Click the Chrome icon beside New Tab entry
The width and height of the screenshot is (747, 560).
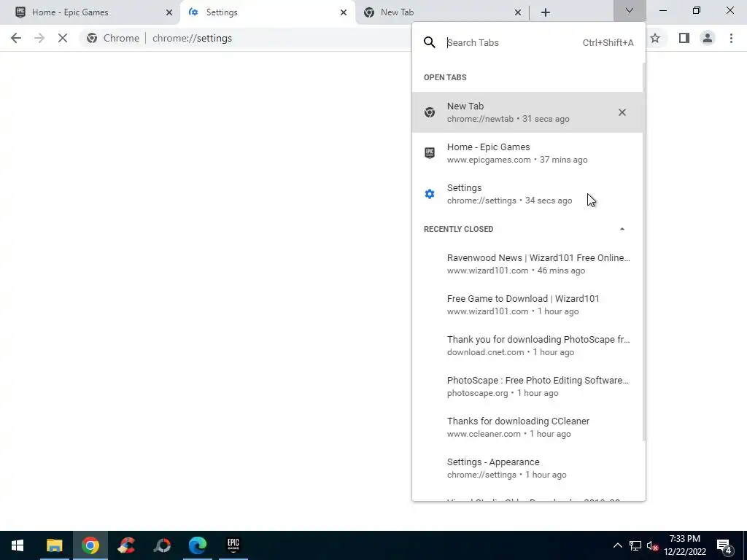tap(429, 112)
